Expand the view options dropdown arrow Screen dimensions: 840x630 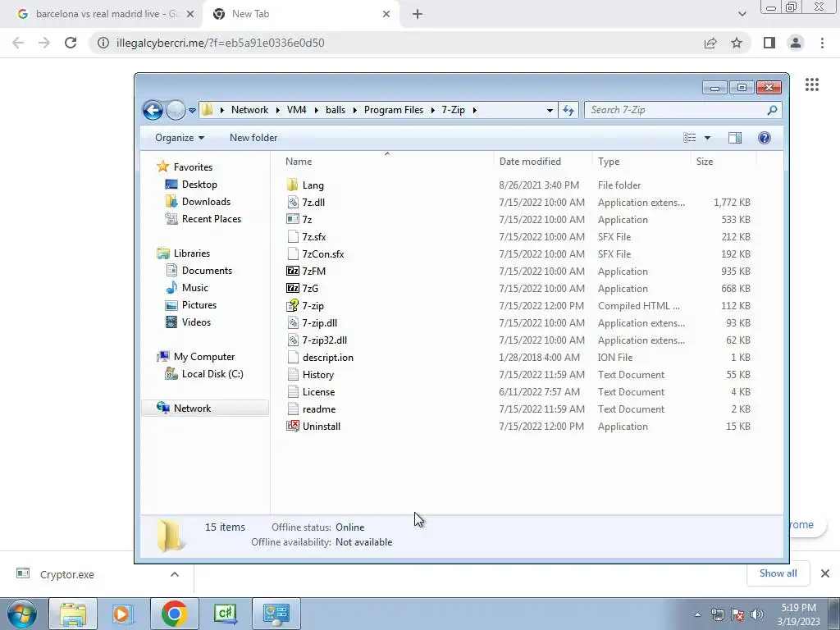point(707,138)
